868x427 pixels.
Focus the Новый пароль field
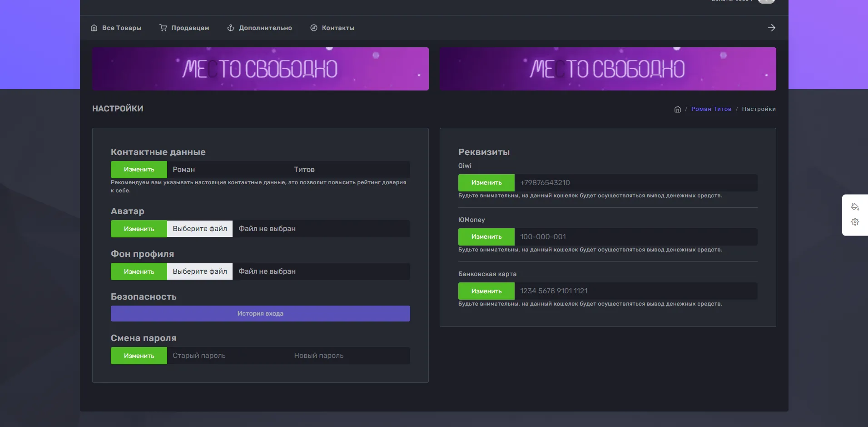tap(349, 356)
